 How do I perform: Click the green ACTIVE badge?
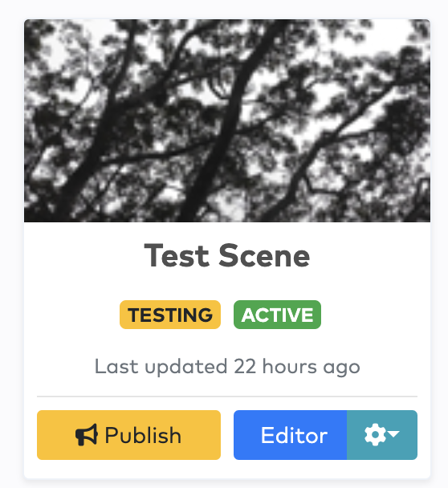click(x=277, y=315)
